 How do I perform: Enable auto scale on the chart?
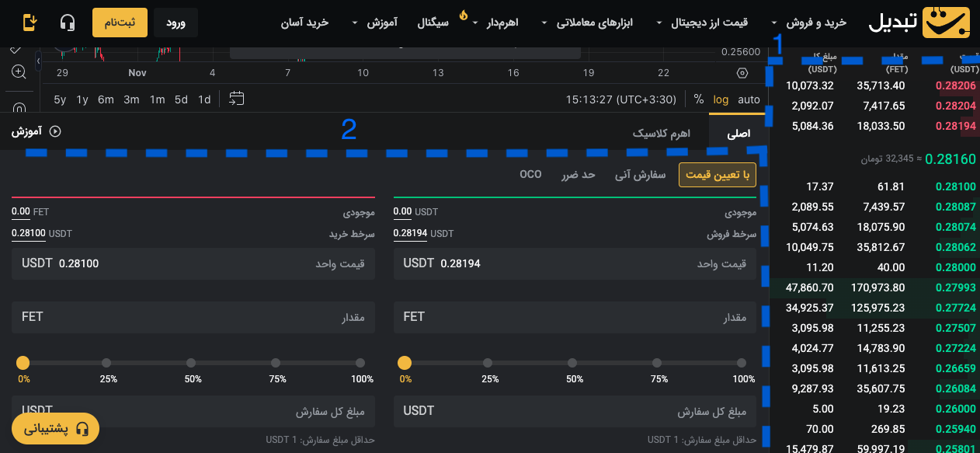point(748,99)
